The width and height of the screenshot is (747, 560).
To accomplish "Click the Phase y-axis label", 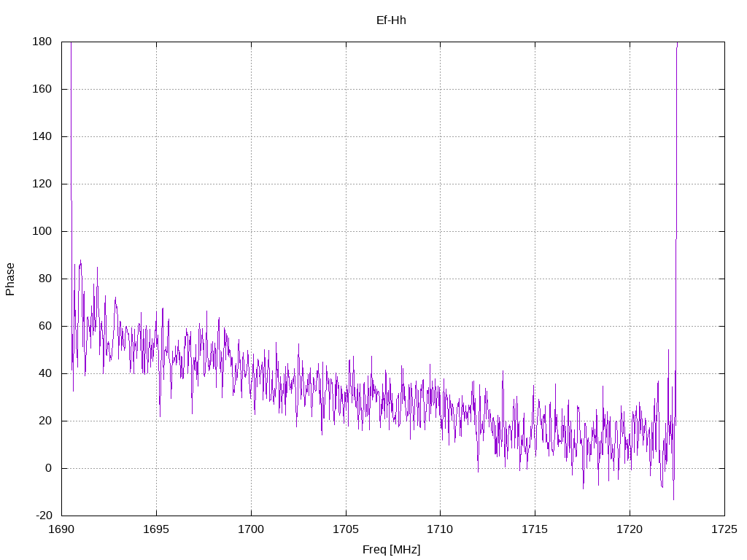I will [x=10, y=279].
